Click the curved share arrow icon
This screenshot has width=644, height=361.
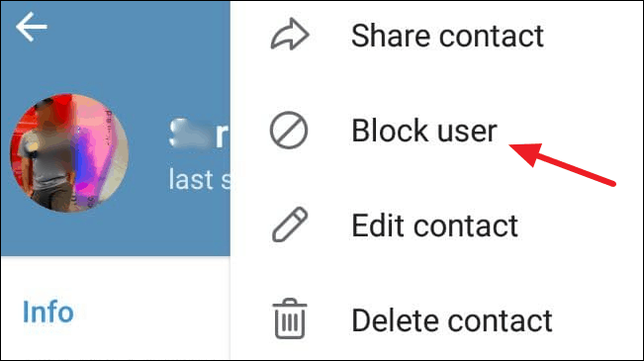pyautogui.click(x=290, y=35)
